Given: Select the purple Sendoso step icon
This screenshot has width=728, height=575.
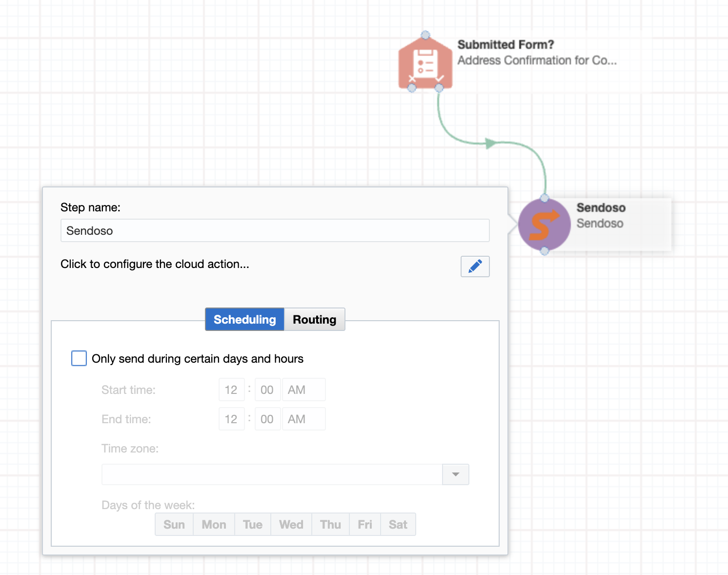Looking at the screenshot, I should [x=545, y=225].
